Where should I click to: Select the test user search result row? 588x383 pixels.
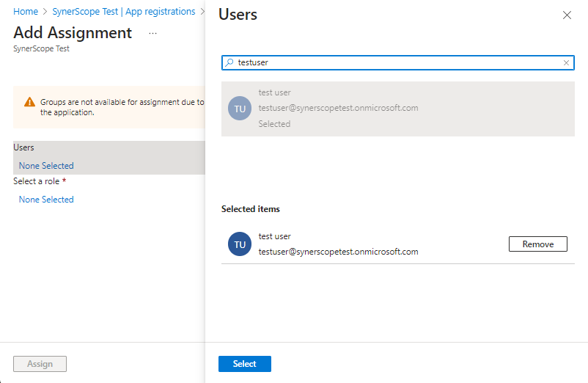(397, 109)
